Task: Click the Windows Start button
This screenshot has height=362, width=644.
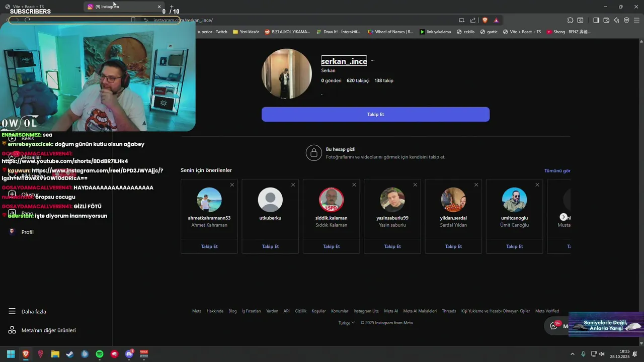Action: [x=11, y=354]
